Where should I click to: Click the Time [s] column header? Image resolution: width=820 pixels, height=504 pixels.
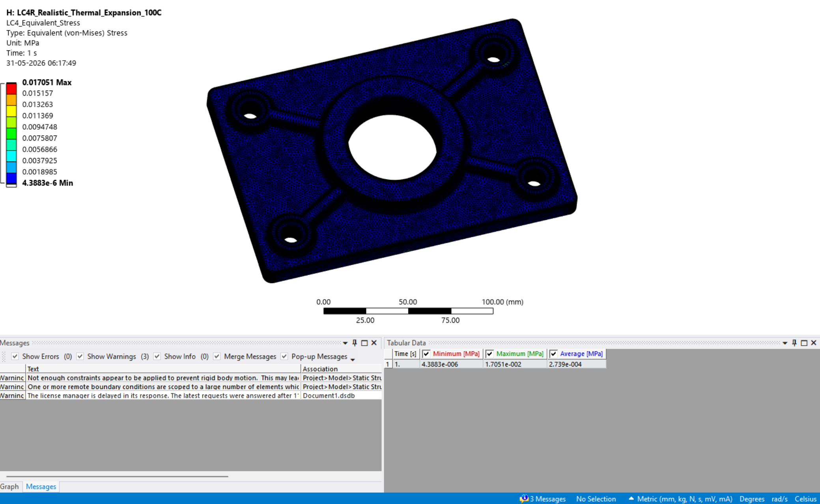click(x=406, y=354)
